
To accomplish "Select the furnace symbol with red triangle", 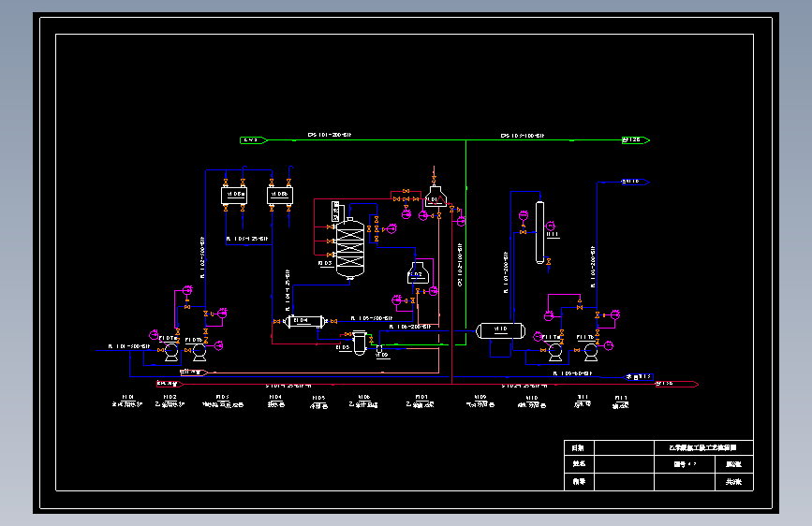I will [x=436, y=197].
